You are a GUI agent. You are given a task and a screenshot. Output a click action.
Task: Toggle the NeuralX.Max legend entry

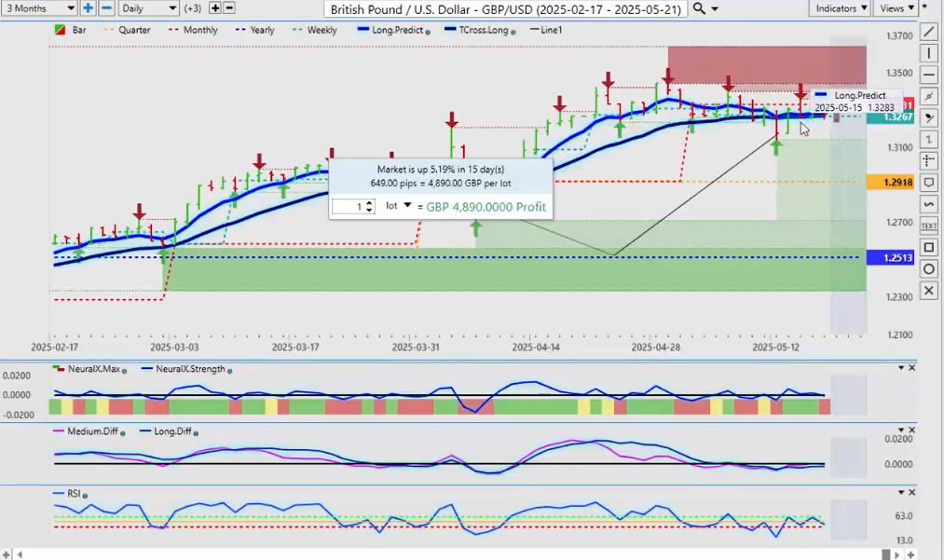pyautogui.click(x=87, y=369)
